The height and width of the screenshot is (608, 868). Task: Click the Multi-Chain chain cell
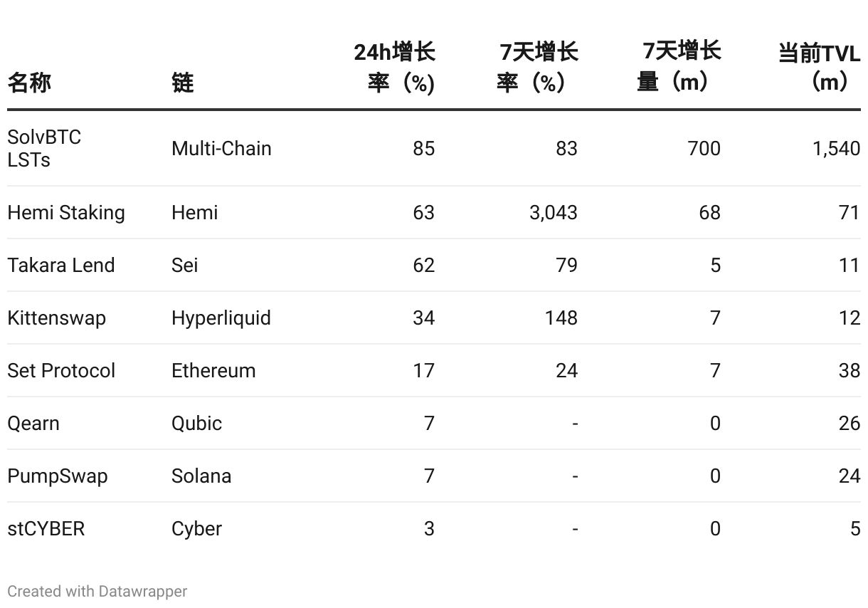(x=221, y=149)
